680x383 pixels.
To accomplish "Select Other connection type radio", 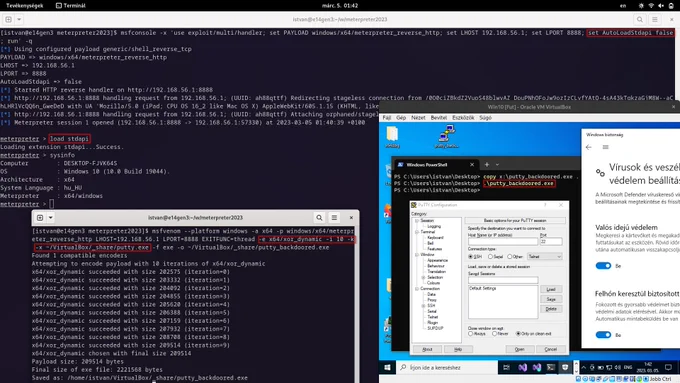I will click(510, 257).
